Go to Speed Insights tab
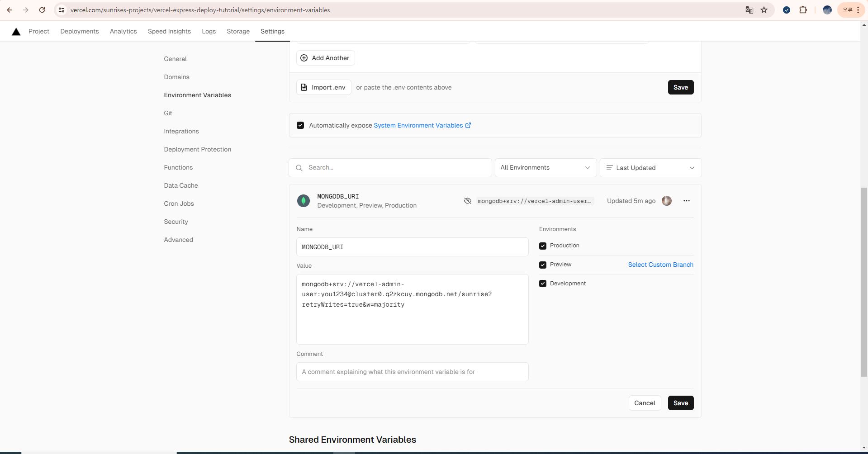The width and height of the screenshot is (868, 454). point(169,31)
